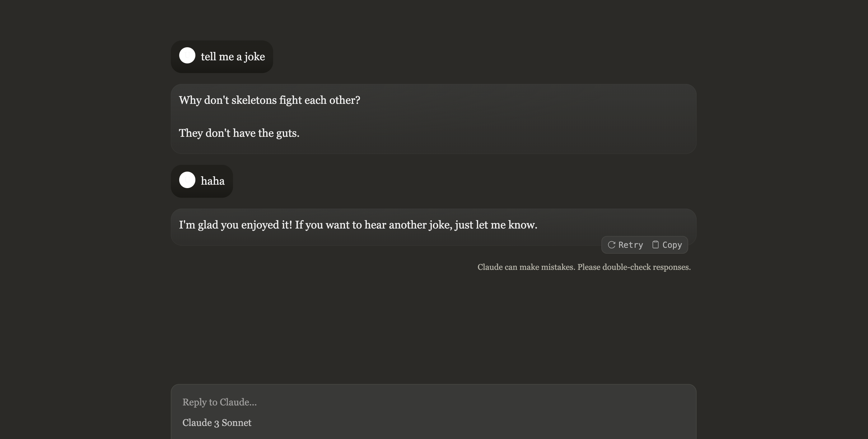
Task: Click the circular-arrow Retry icon
Action: pos(611,245)
